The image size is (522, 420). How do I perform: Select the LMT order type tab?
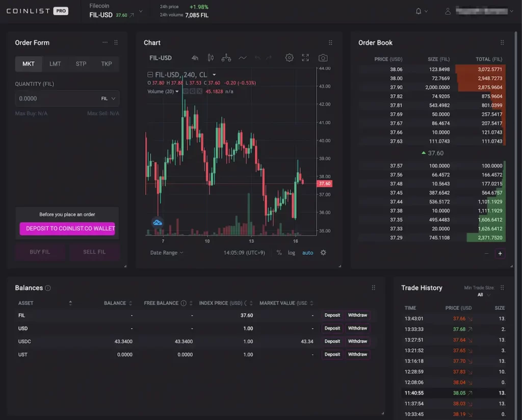pos(55,64)
